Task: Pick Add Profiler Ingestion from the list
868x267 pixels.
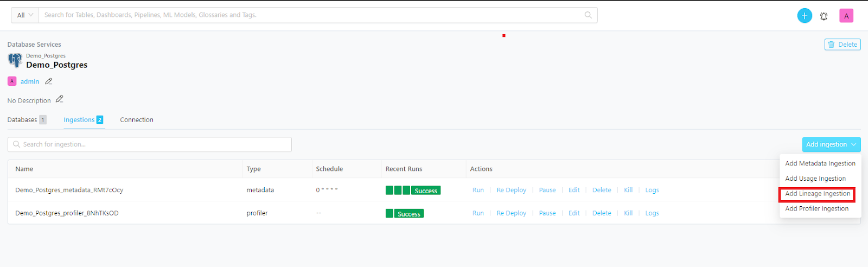Action: [x=816, y=208]
